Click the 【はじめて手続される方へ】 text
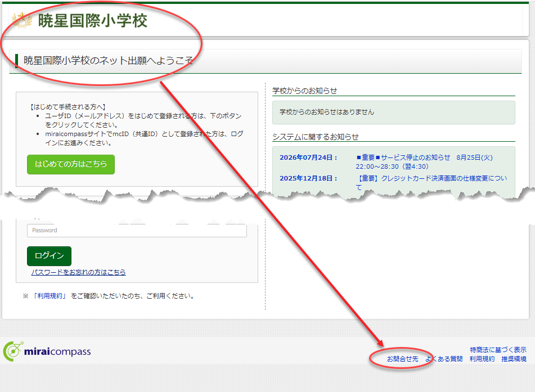The image size is (535, 392). pos(68,107)
